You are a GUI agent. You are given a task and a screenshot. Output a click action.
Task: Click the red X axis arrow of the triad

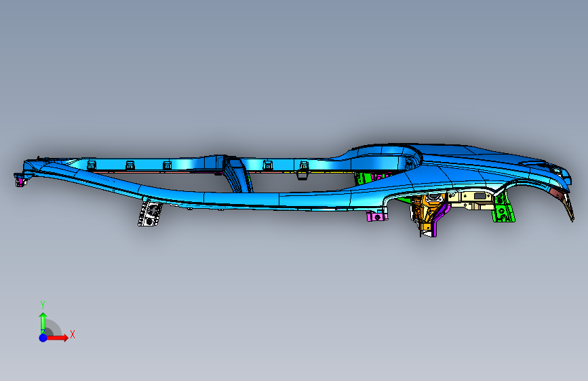(x=58, y=338)
